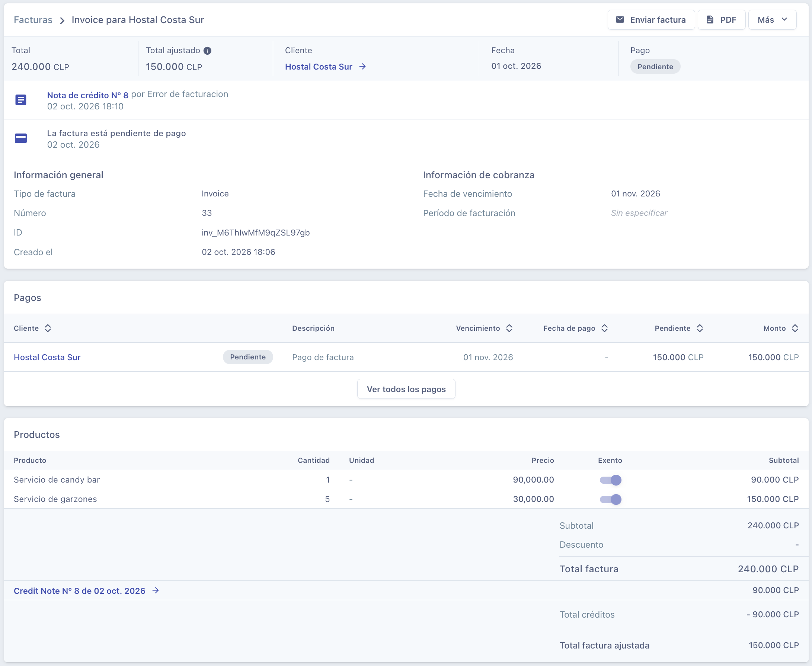Image resolution: width=812 pixels, height=666 pixels.
Task: Click the info icon beside Total ajustado
Action: click(x=207, y=51)
